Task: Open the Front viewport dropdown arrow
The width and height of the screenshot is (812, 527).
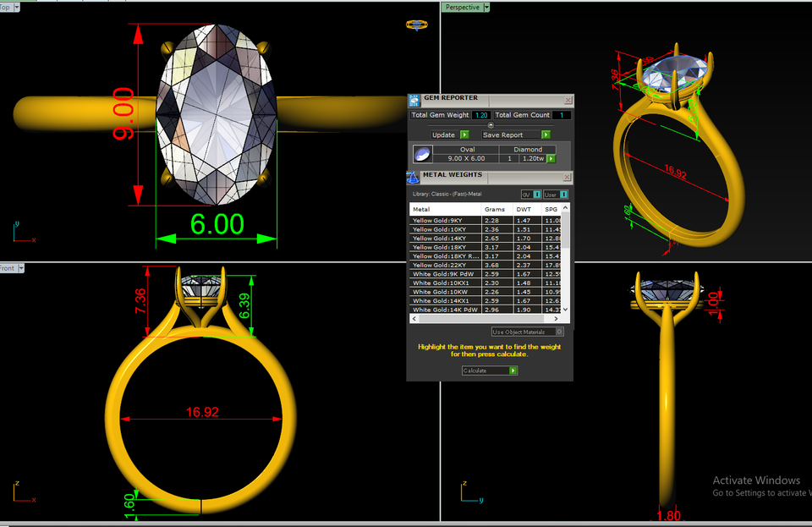Action: click(x=21, y=268)
